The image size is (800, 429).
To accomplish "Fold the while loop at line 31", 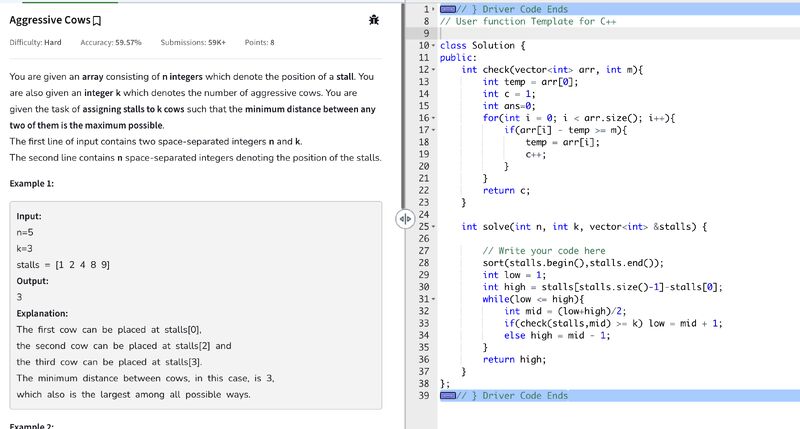I will pos(431,299).
